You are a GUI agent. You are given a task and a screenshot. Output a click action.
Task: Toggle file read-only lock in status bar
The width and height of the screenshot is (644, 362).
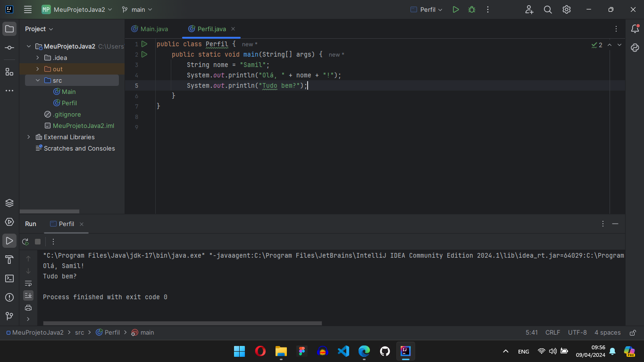click(x=633, y=333)
